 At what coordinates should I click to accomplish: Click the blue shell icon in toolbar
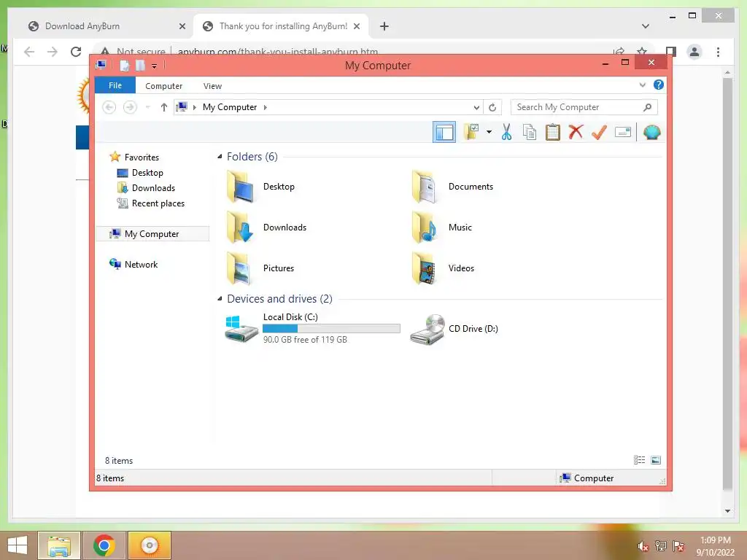(x=651, y=133)
